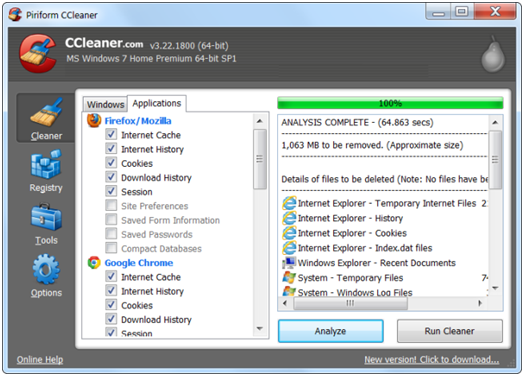The width and height of the screenshot is (524, 376).
Task: Uncheck Firefox Session checkbox
Action: (x=111, y=192)
